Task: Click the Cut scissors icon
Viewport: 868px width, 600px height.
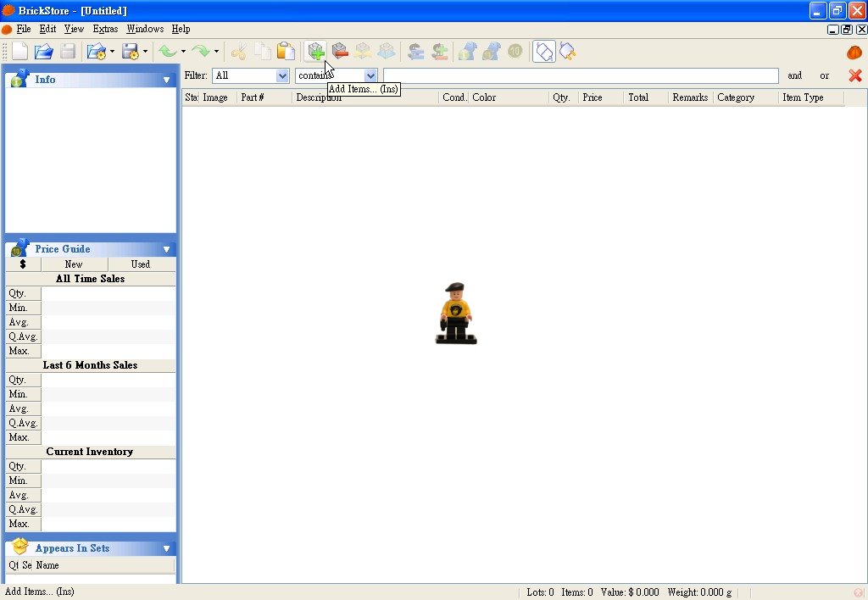Action: tap(238, 52)
